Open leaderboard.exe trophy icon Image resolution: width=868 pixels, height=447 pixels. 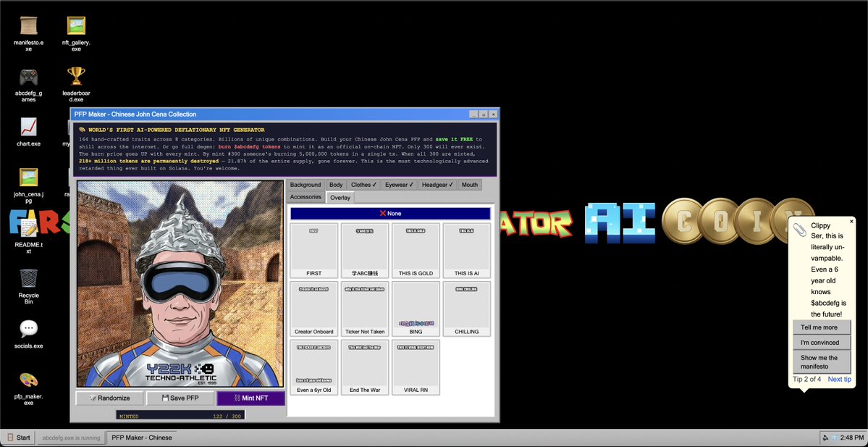(76, 84)
